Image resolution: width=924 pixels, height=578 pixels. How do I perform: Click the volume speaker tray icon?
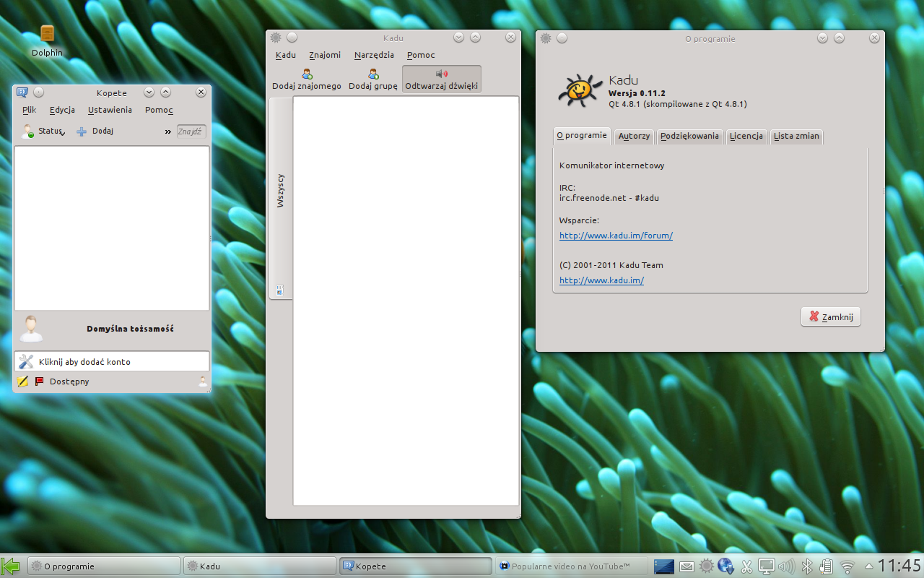coord(787,566)
